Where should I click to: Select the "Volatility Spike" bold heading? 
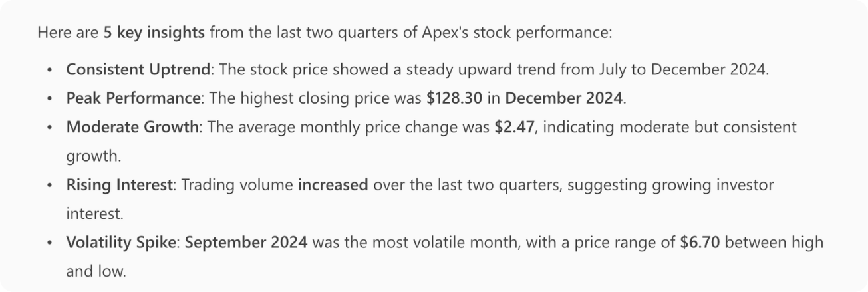point(120,242)
